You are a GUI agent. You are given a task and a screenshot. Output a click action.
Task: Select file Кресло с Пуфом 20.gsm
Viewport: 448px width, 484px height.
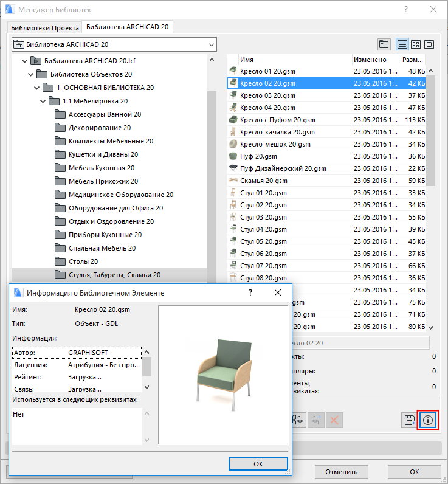click(326, 120)
